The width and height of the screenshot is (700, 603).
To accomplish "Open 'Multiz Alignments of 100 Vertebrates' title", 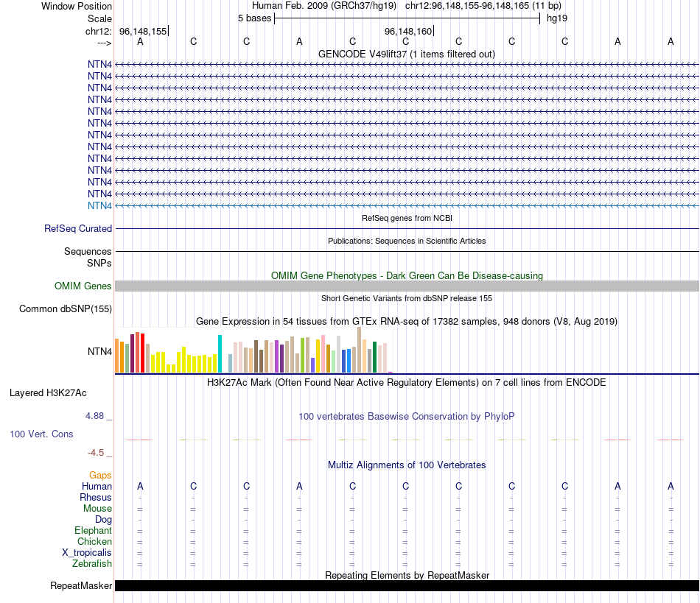I will pos(406,465).
